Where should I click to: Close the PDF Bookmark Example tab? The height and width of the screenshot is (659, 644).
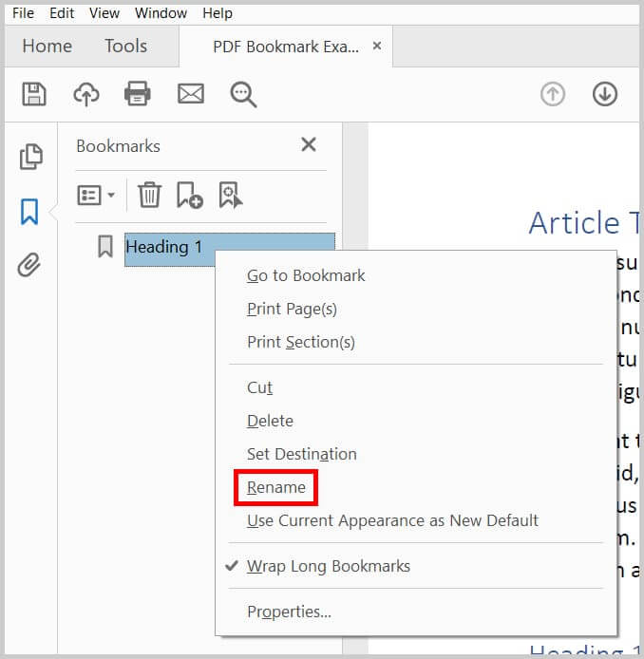pos(377,46)
